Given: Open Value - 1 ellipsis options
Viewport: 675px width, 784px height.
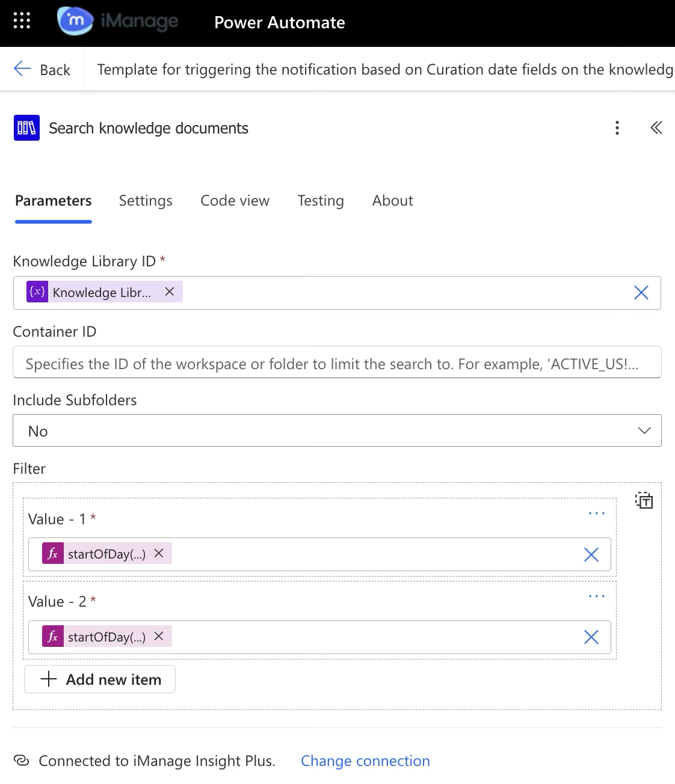Looking at the screenshot, I should (597, 513).
